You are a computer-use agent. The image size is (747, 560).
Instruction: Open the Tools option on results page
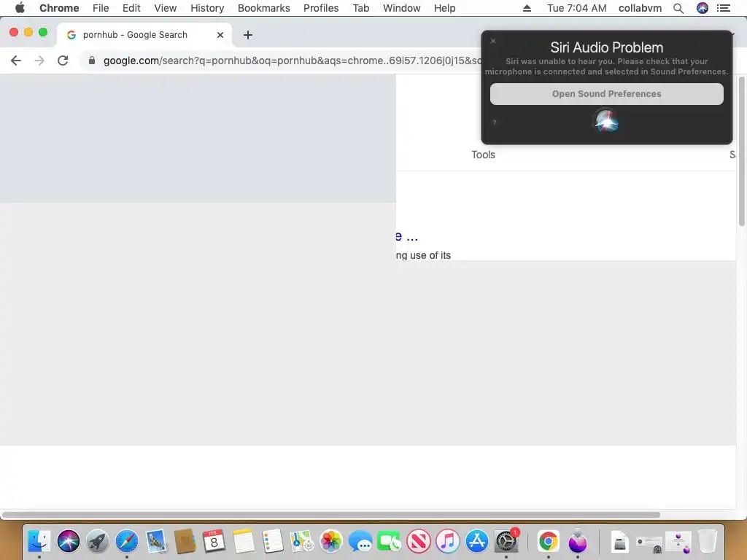[x=483, y=155]
